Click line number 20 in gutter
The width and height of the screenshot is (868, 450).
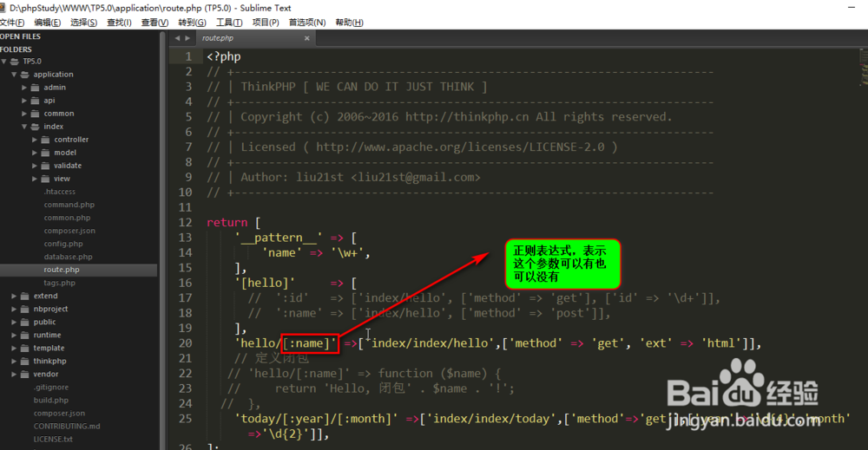186,343
